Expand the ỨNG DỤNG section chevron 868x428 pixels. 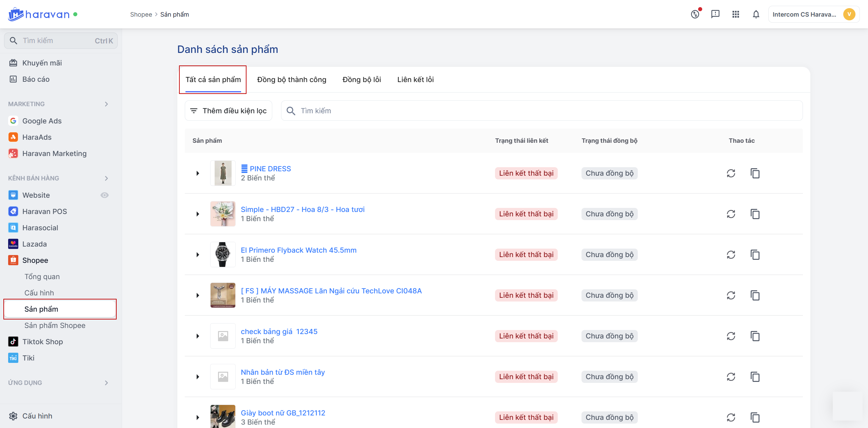[x=106, y=383]
